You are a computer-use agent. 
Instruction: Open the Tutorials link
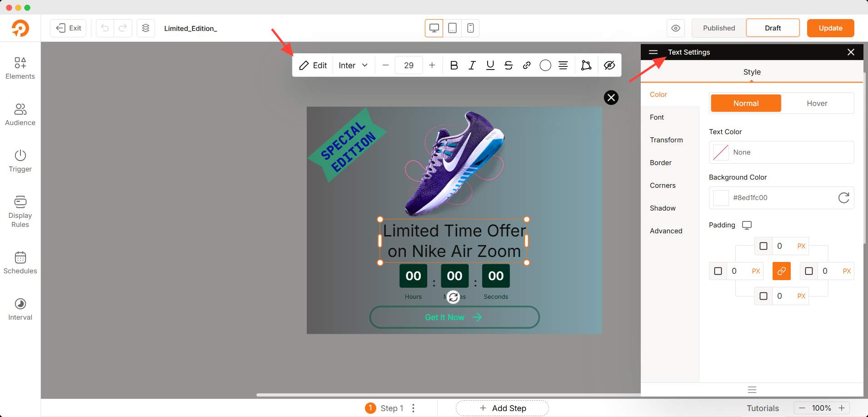(763, 408)
